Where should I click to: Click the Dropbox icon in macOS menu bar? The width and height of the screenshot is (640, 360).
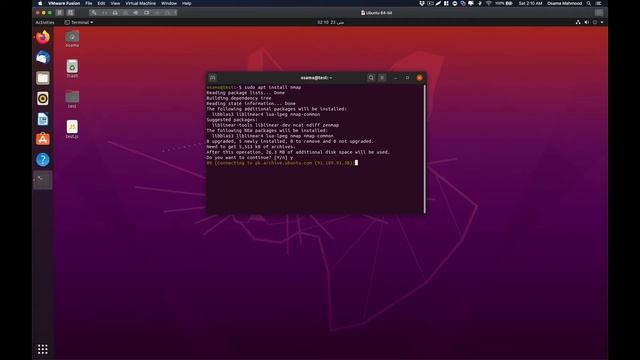coord(422,3)
